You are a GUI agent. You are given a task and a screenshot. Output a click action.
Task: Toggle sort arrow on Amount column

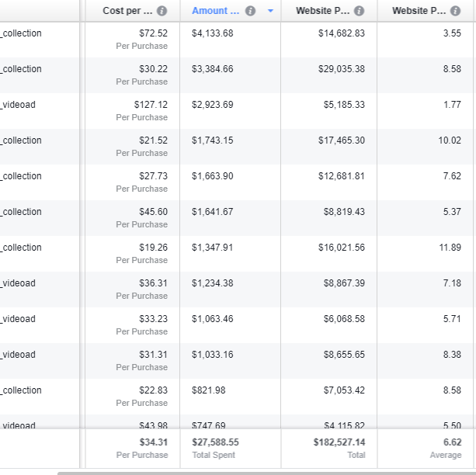[270, 11]
